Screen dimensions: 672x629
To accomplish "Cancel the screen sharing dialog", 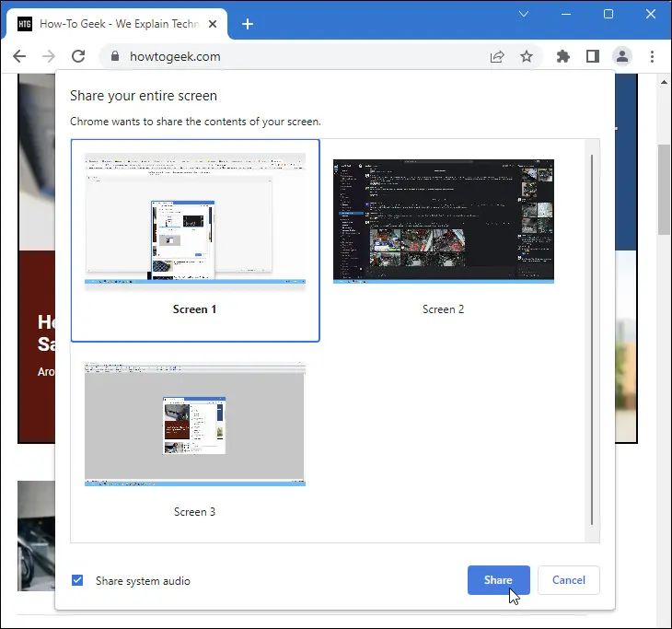I will (568, 580).
